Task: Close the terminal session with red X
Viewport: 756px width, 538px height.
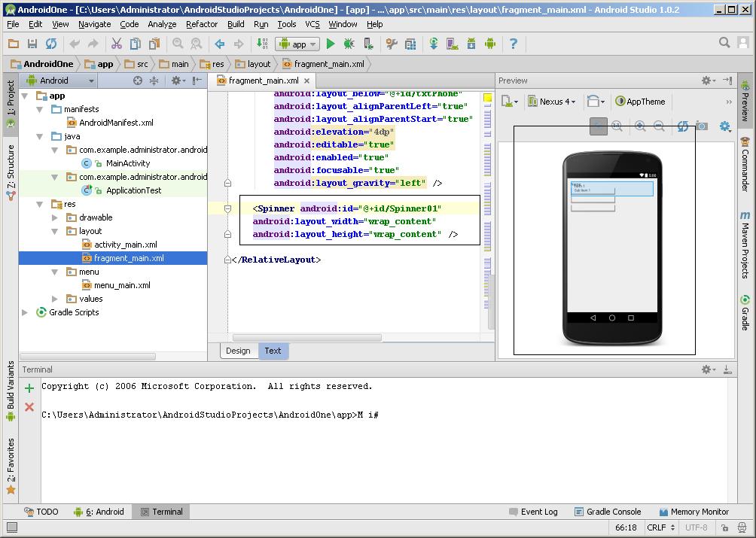Action: tap(29, 407)
